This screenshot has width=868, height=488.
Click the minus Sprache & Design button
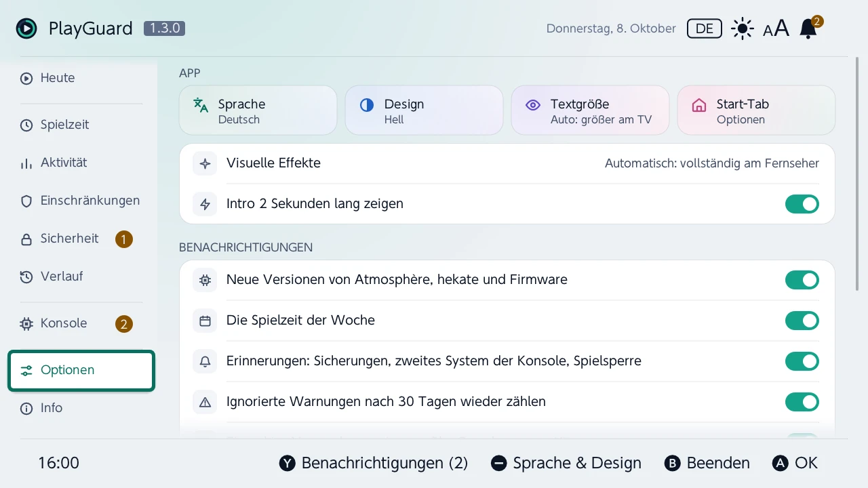pyautogui.click(x=566, y=464)
